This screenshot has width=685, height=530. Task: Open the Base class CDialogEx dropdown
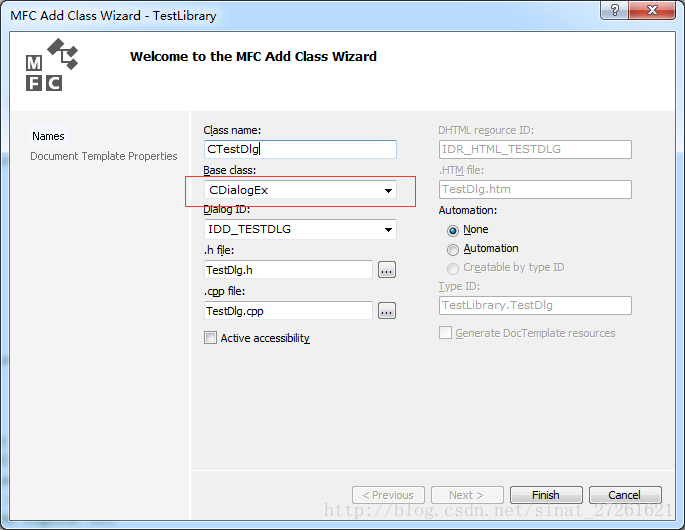point(300,190)
